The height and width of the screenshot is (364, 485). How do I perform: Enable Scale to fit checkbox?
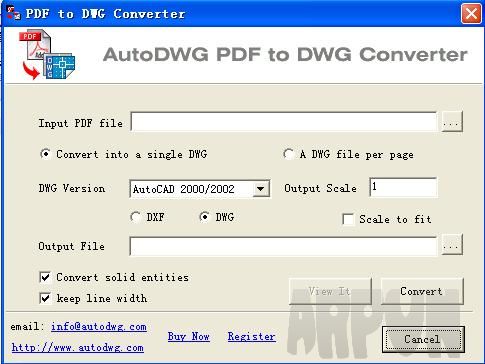(x=348, y=220)
